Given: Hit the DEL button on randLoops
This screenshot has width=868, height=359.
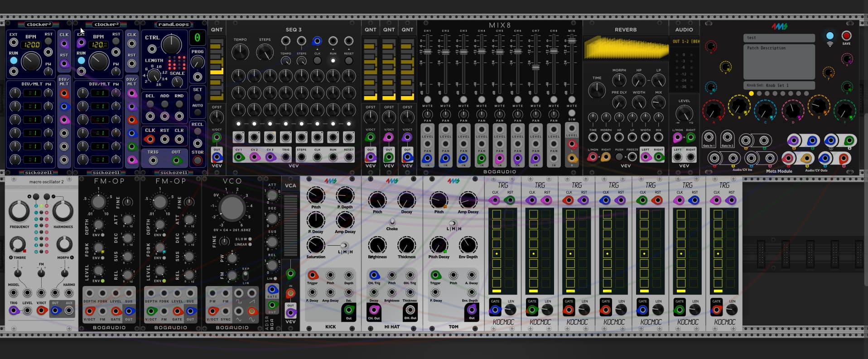Looking at the screenshot, I should pos(150,104).
